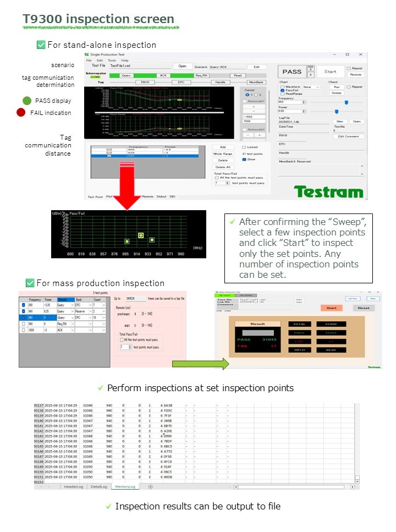Open Bank dropdown showing Reserve

tap(90, 311)
